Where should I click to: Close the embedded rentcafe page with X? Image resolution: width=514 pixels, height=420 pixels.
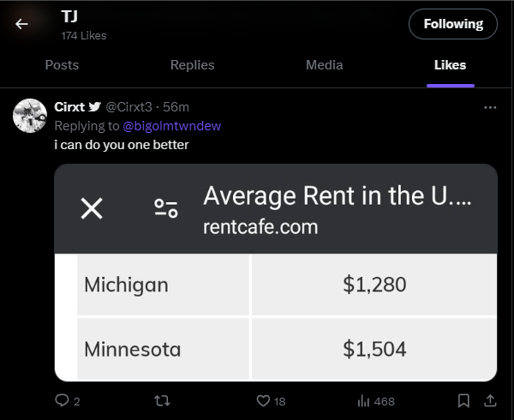[92, 207]
